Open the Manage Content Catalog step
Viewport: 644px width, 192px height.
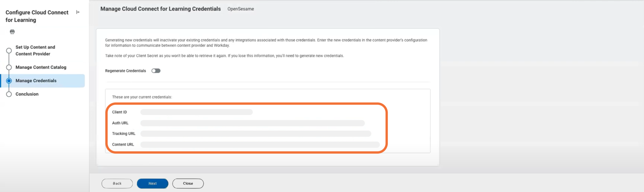click(41, 67)
